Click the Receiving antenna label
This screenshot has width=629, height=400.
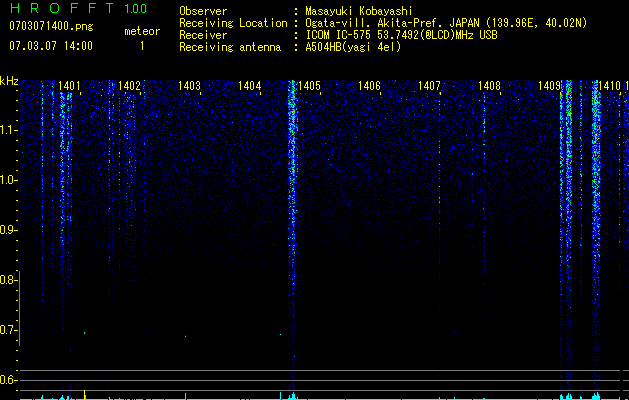tap(230, 47)
